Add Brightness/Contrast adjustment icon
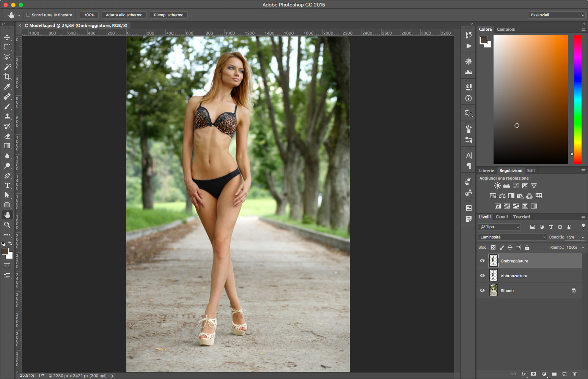This screenshot has width=588, height=379. point(497,186)
